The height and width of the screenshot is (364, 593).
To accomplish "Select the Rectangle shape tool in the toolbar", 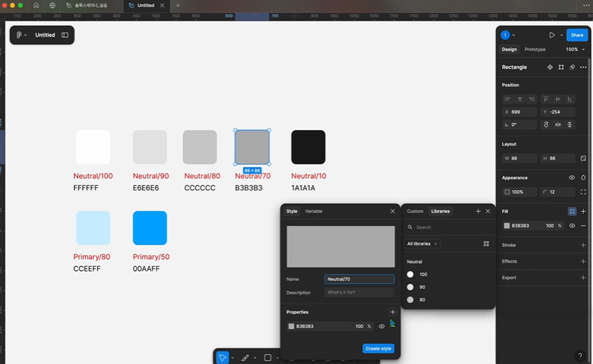I will (267, 358).
